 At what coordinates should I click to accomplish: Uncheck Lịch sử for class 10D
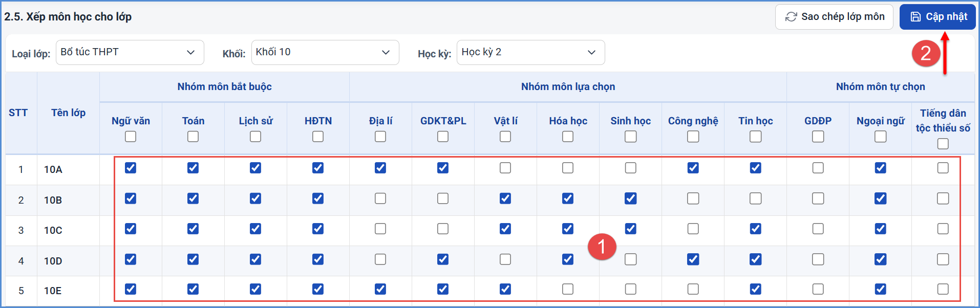[255, 259]
